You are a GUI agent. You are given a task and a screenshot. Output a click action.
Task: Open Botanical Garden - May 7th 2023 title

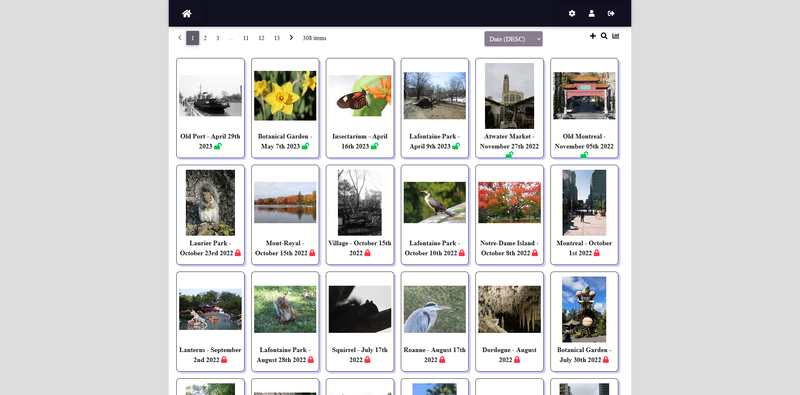coord(285,141)
